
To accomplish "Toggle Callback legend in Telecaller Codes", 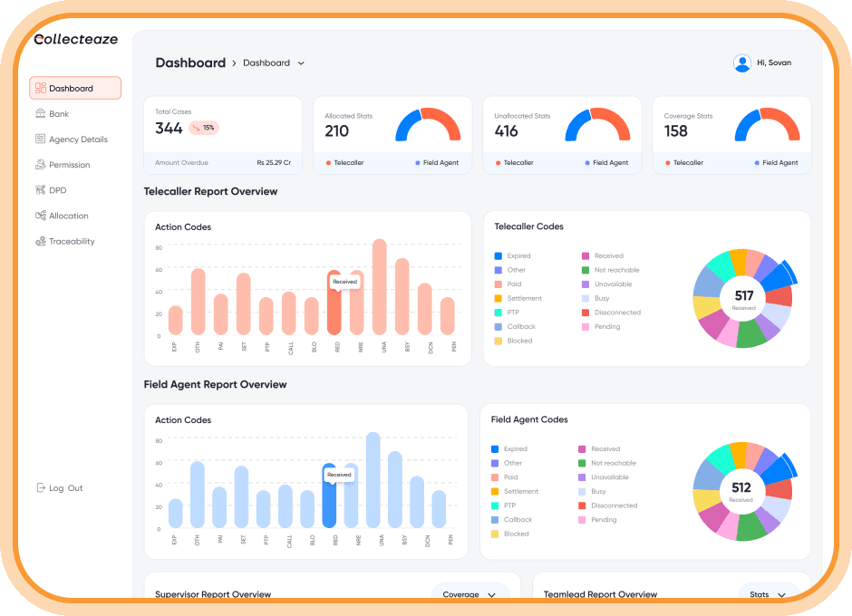I will click(515, 326).
